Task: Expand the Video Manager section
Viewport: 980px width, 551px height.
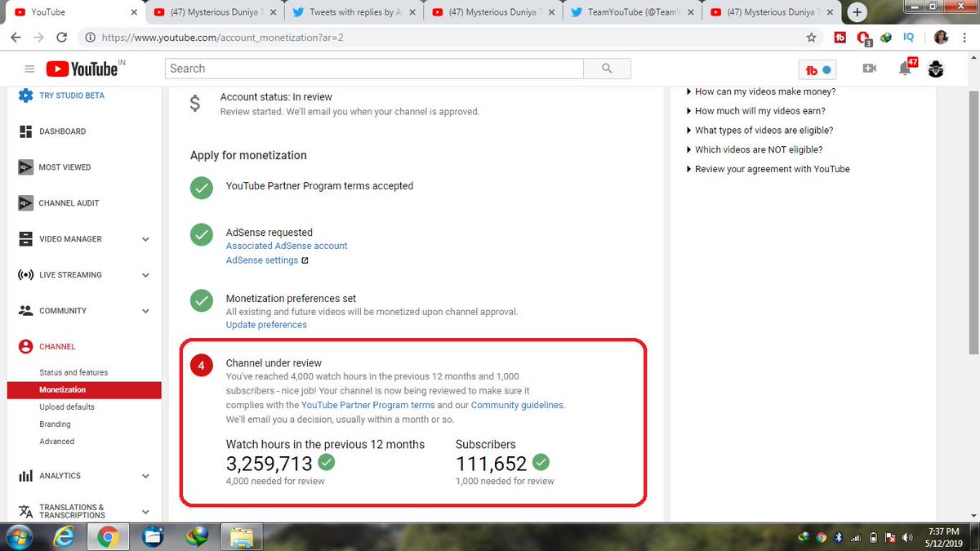Action: (x=145, y=239)
